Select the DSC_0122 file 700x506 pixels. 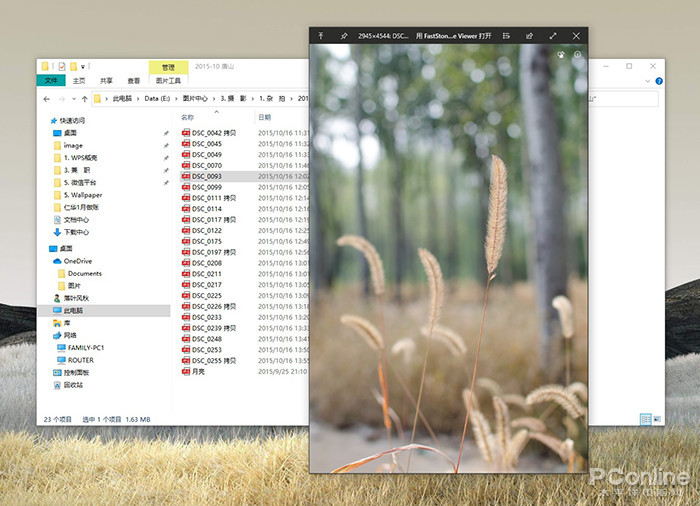pyautogui.click(x=207, y=230)
